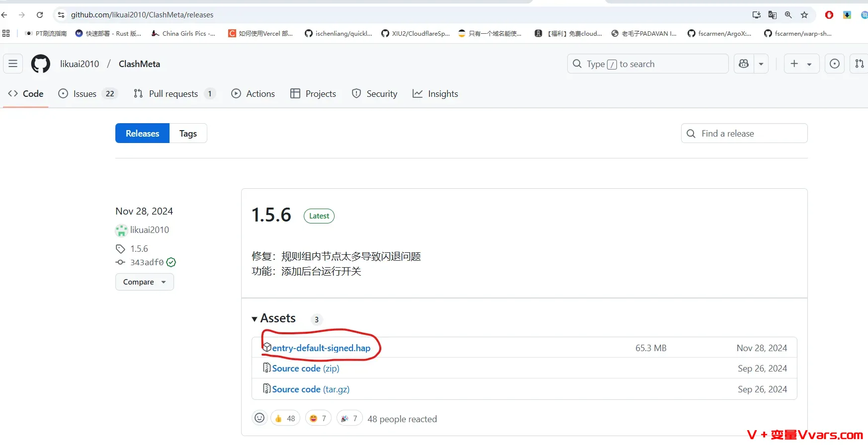Toggle the thumbs up reaction with 48
The height and width of the screenshot is (445, 868).
285,418
